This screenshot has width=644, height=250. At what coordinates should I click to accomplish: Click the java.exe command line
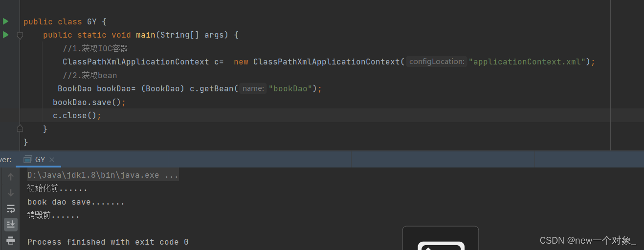point(103,175)
